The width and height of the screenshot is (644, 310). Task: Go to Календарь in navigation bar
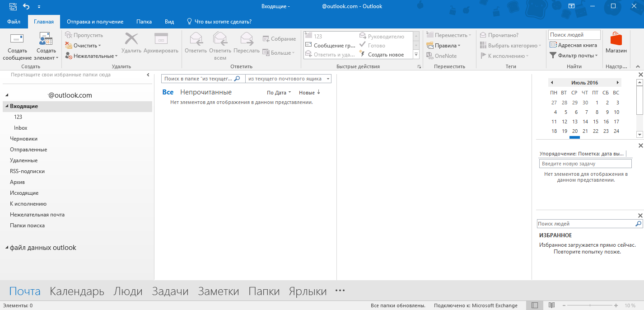(77, 291)
